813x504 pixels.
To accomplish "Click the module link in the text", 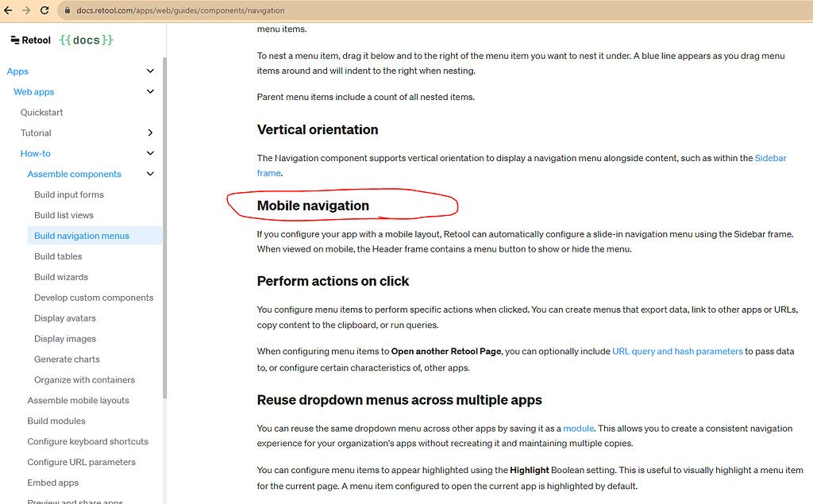I will [579, 429].
